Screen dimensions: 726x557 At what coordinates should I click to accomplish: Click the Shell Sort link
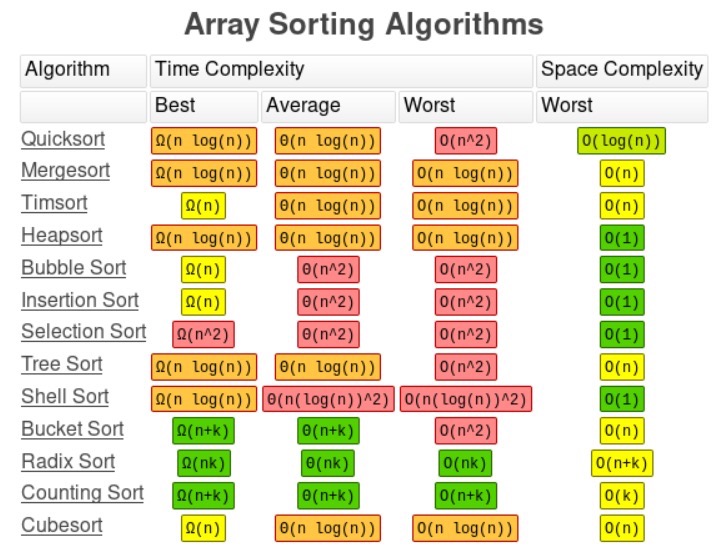click(x=65, y=396)
